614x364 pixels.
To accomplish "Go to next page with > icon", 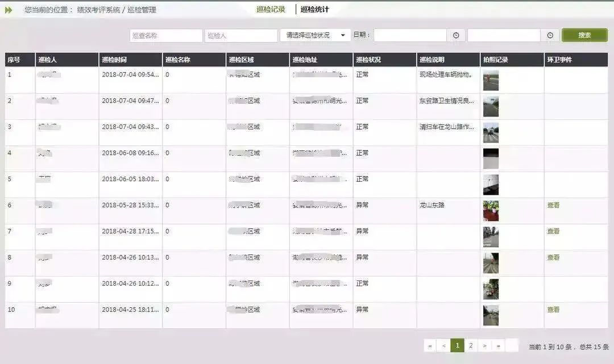I will 485,345.
